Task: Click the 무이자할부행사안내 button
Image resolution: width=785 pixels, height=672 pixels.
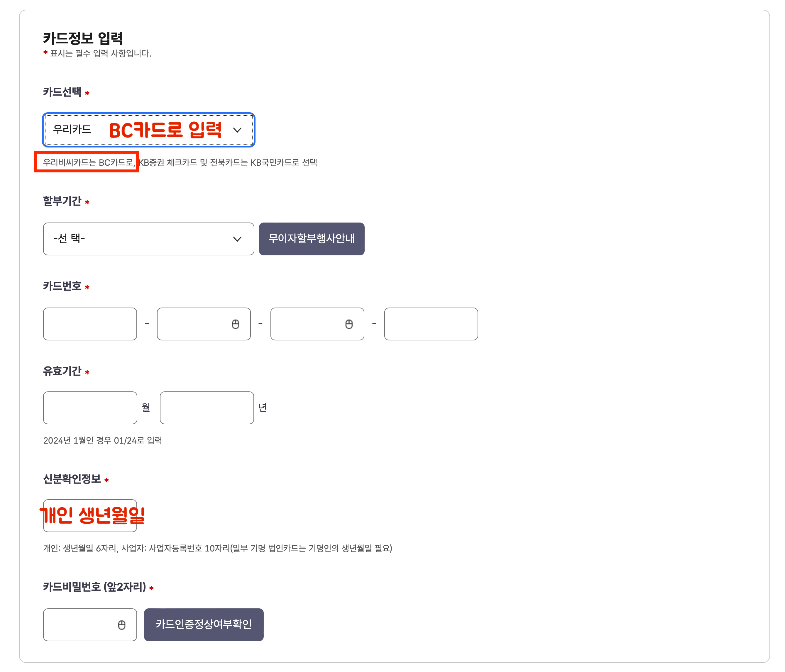Action: coord(312,239)
